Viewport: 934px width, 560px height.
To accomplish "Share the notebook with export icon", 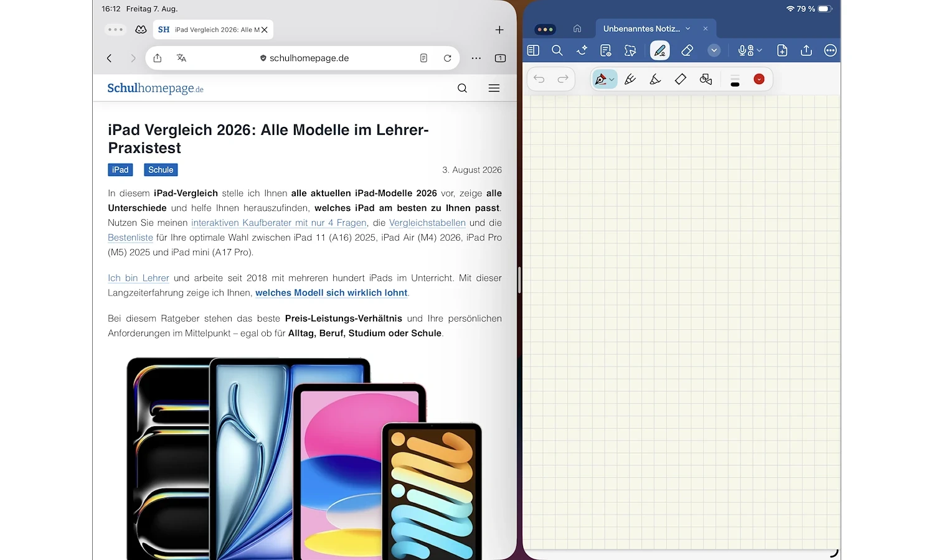I will [x=806, y=50].
